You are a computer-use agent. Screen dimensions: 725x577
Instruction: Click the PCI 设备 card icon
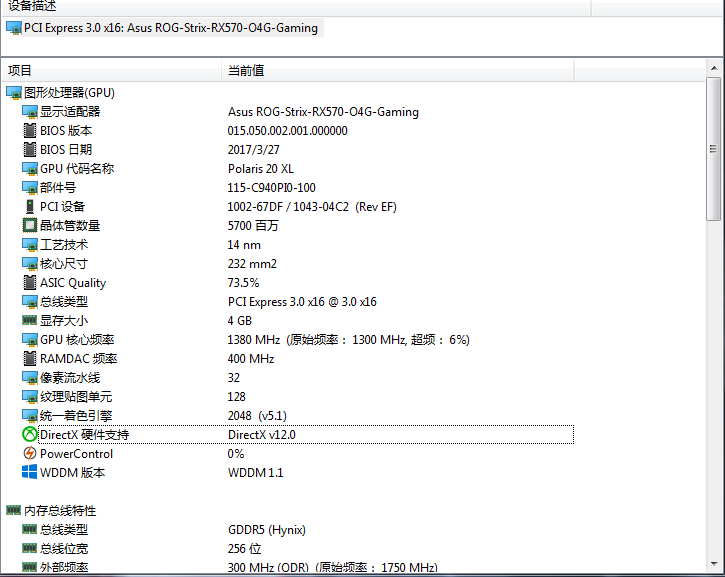tap(30, 207)
